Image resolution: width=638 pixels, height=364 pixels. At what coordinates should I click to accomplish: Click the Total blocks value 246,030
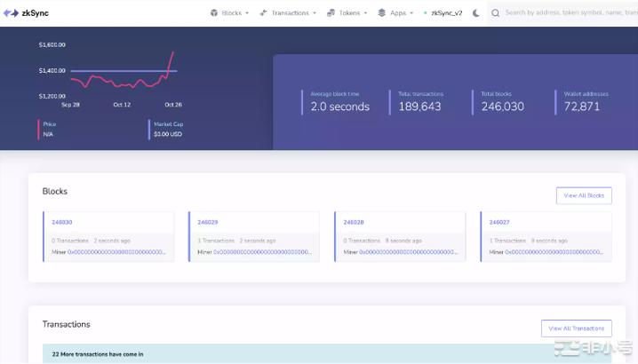[503, 107]
